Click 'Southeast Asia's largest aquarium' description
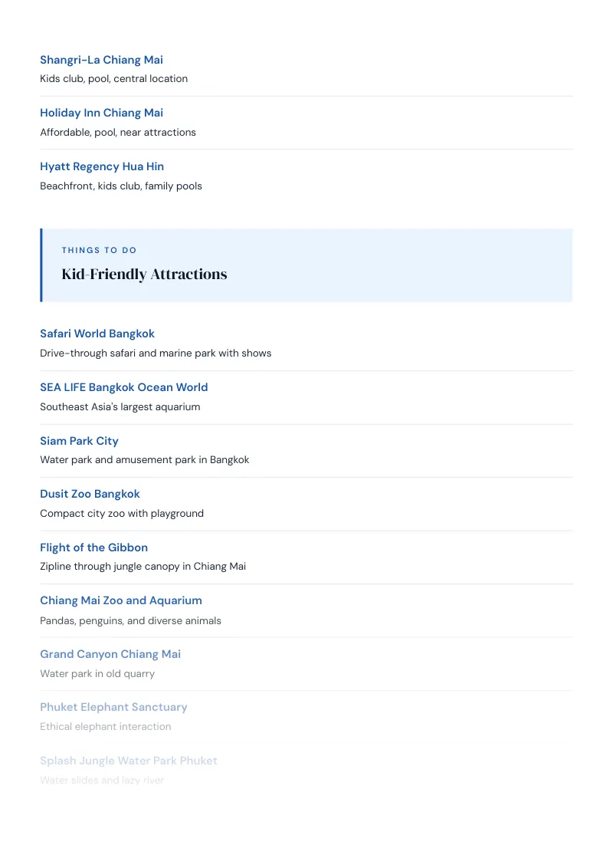The image size is (613, 868). [x=120, y=407]
